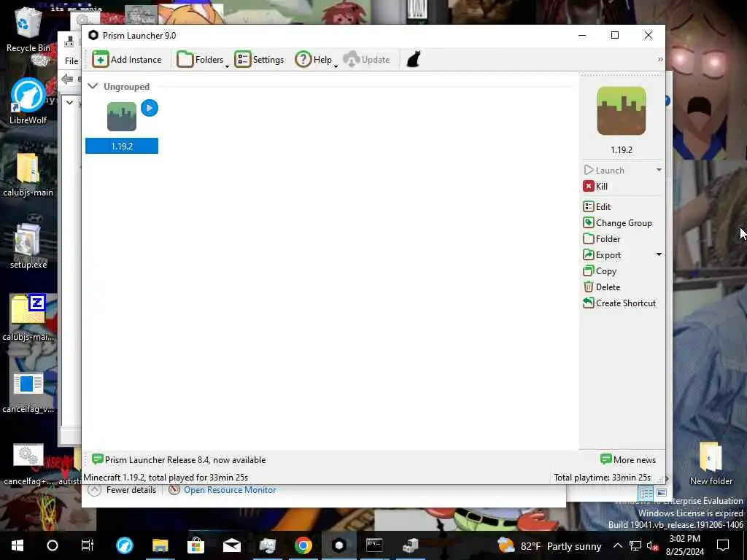Click Minecraft 1.19.2 total played status text
The width and height of the screenshot is (747, 560).
(x=166, y=478)
